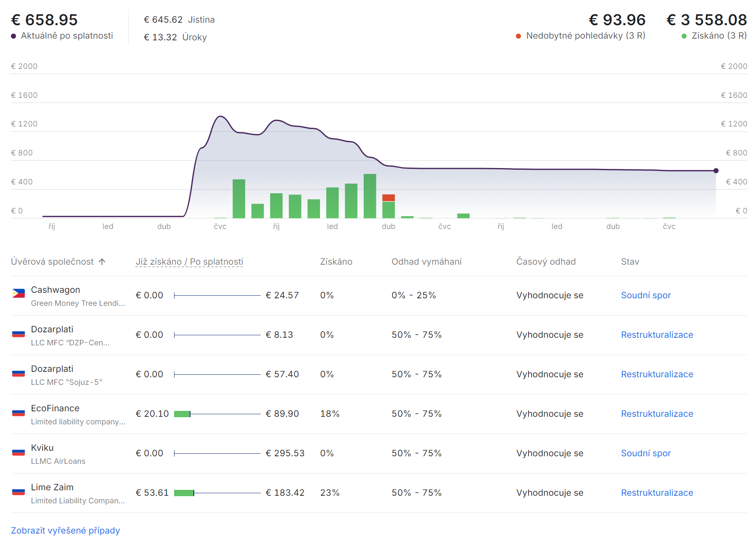Click the Russian flag icon beside Kviku
This screenshot has height=547, width=756.
(19, 452)
